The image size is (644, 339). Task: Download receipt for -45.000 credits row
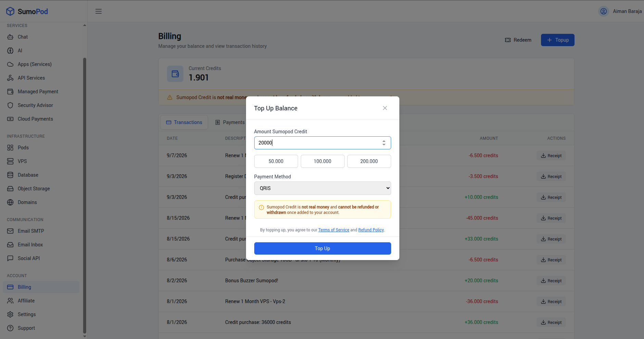551,218
